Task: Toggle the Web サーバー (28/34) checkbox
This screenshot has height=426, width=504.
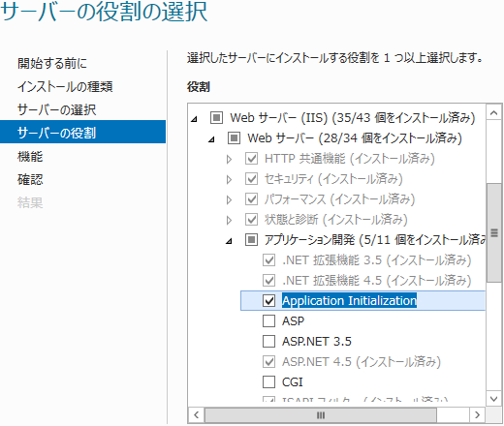Action: coord(234,138)
